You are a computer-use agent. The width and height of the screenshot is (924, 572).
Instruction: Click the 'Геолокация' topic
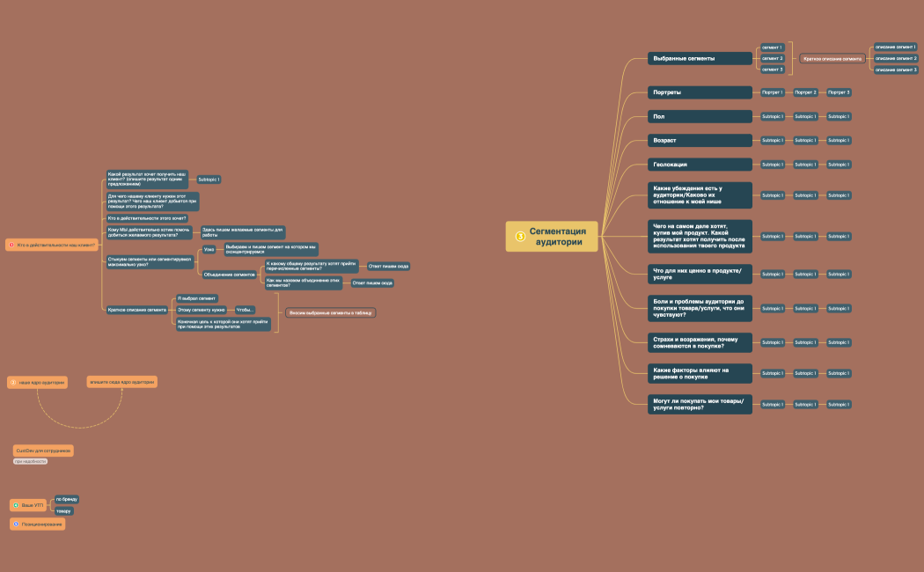point(700,165)
